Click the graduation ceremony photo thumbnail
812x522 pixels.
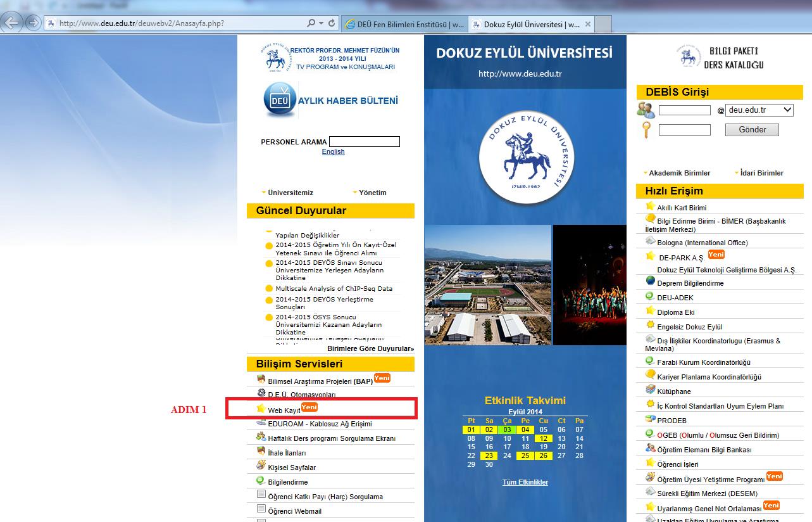[589, 285]
